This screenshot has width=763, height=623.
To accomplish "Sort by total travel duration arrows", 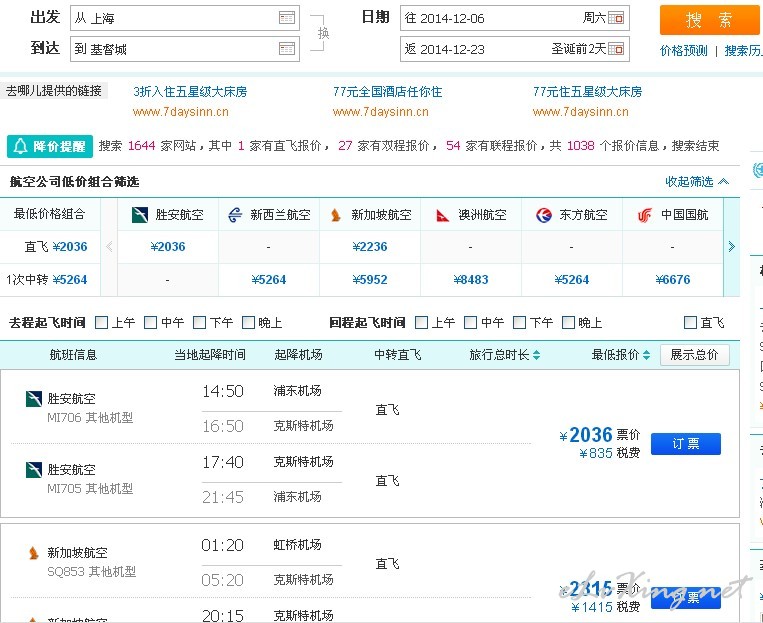I will [x=536, y=355].
